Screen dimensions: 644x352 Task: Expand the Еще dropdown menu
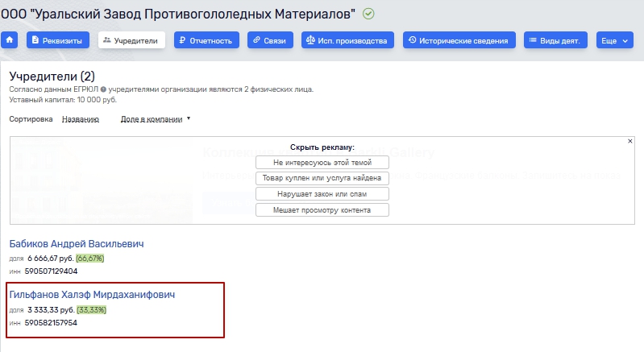pyautogui.click(x=615, y=40)
